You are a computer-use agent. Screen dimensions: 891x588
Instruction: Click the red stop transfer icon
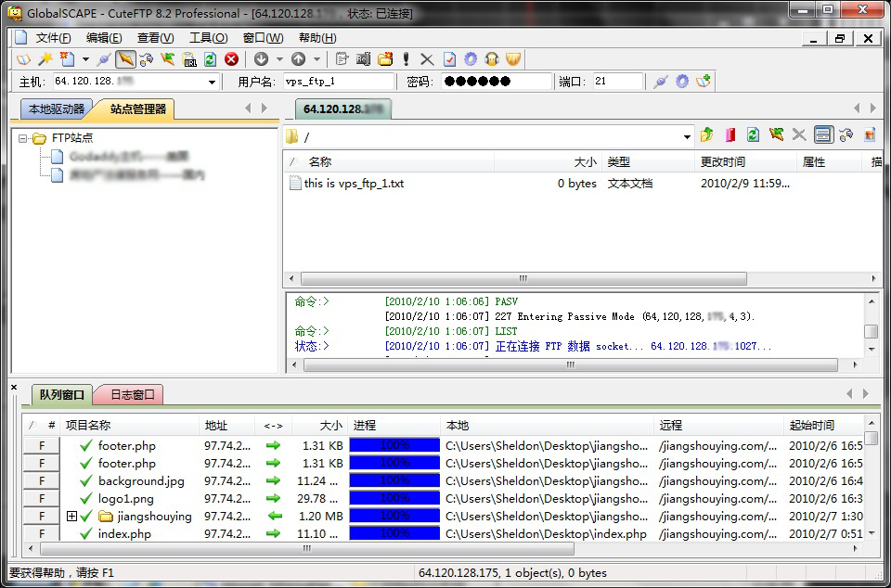click(x=232, y=59)
